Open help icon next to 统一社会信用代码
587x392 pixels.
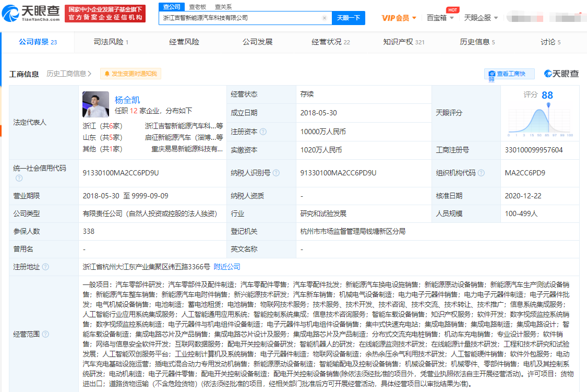click(x=19, y=178)
